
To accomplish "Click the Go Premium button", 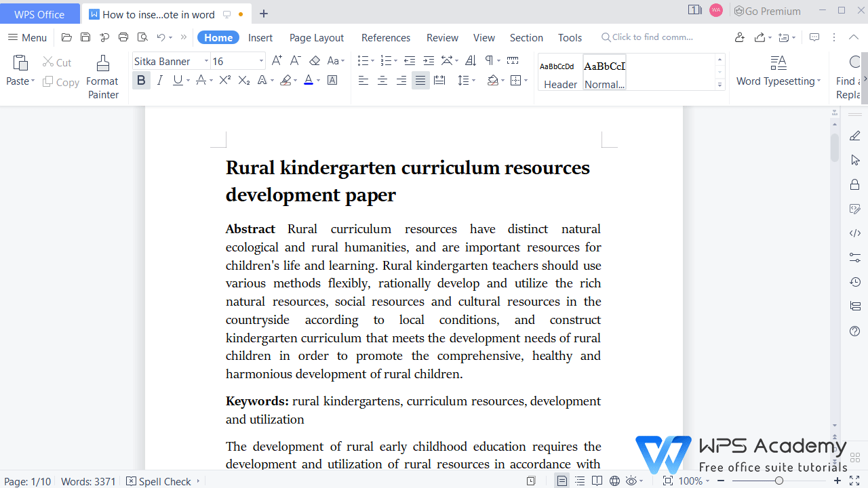I will [x=767, y=11].
